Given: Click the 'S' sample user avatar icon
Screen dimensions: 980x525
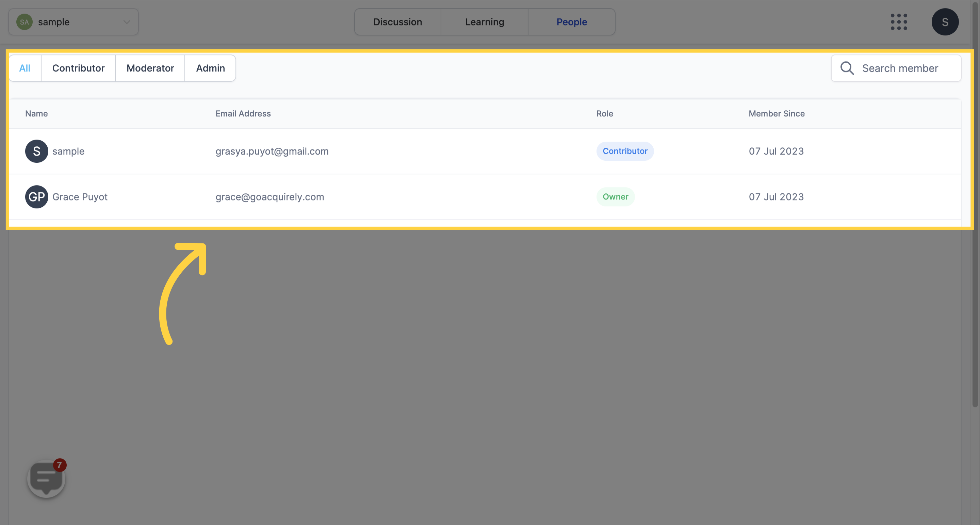Looking at the screenshot, I should pyautogui.click(x=36, y=150).
